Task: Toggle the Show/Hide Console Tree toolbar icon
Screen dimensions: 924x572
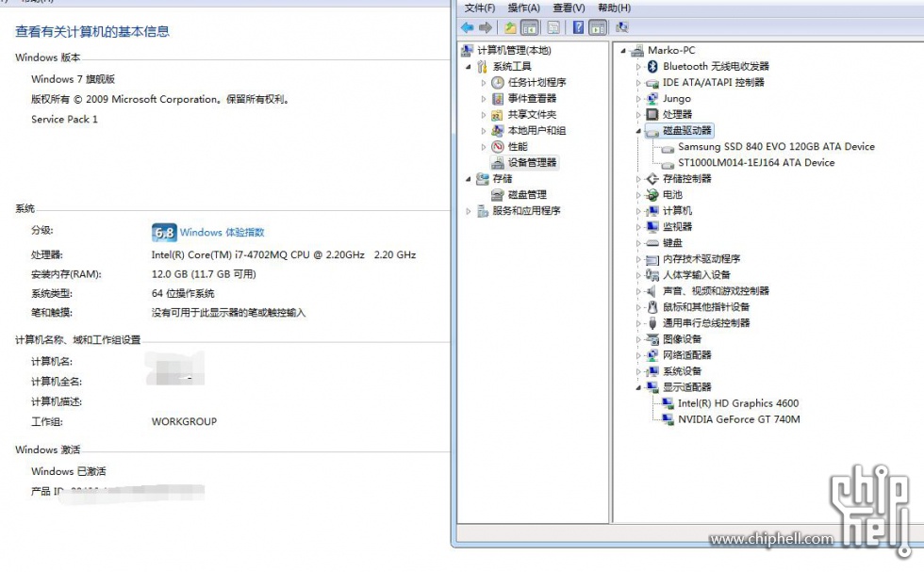Action: point(530,27)
